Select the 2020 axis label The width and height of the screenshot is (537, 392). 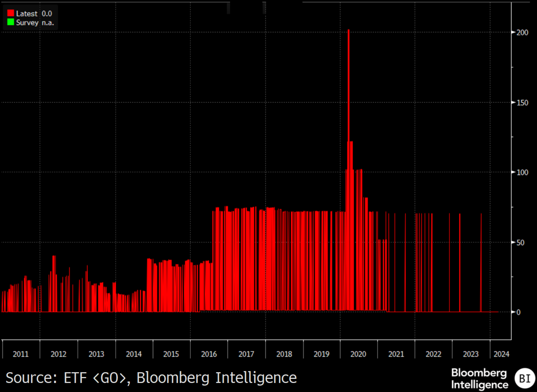click(359, 354)
